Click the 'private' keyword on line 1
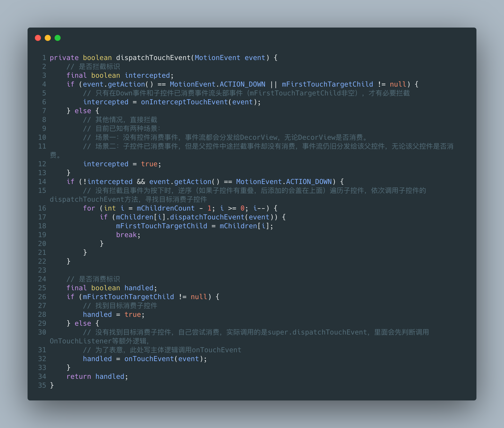Screen dimensions: 504x428 [64, 58]
